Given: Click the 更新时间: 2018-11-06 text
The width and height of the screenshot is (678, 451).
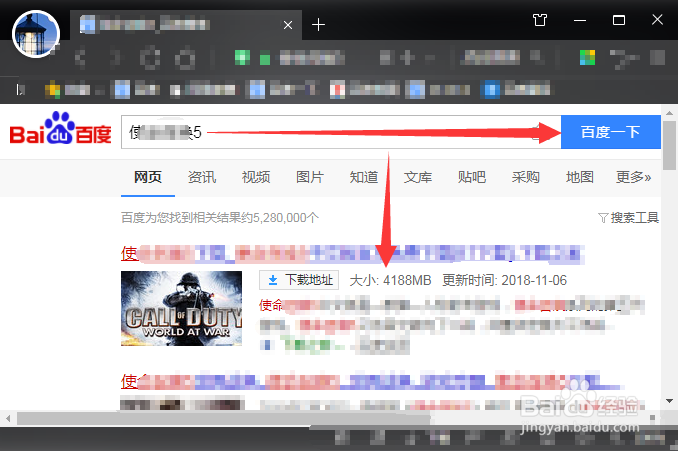Looking at the screenshot, I should (504, 280).
